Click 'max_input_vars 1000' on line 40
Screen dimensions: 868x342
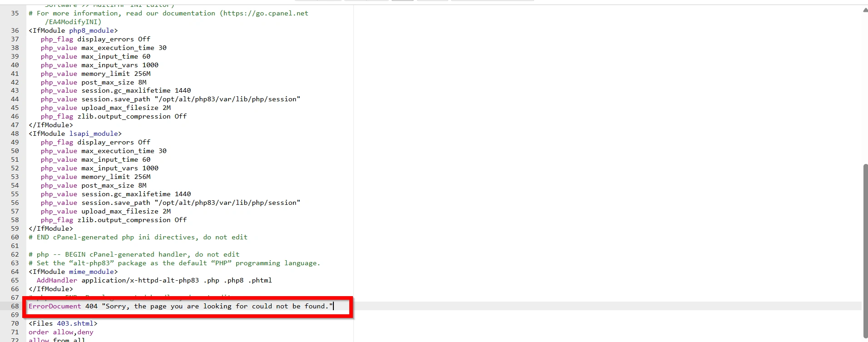tap(120, 65)
